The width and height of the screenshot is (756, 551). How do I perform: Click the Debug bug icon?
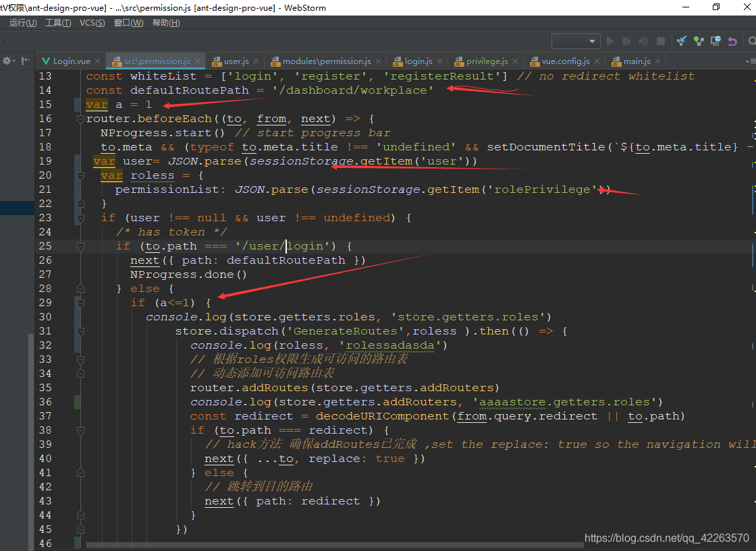pos(627,41)
